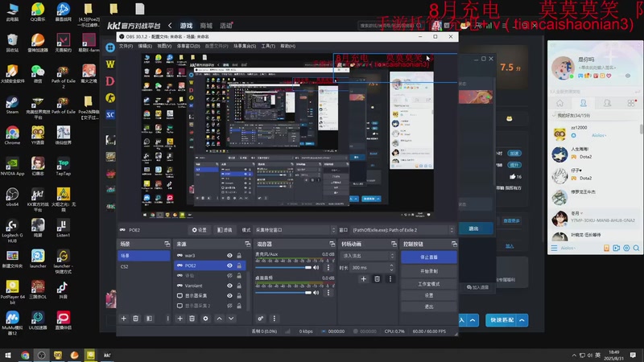Viewport: 644px width, 362px height.
Task: Open the File menu in OBS
Action: pos(126,46)
